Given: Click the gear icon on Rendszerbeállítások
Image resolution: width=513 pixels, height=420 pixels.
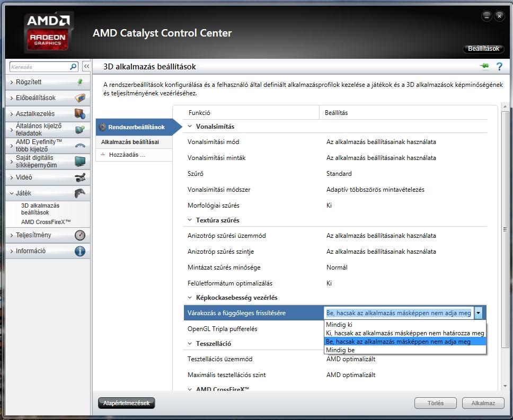Looking at the screenshot, I should point(102,127).
